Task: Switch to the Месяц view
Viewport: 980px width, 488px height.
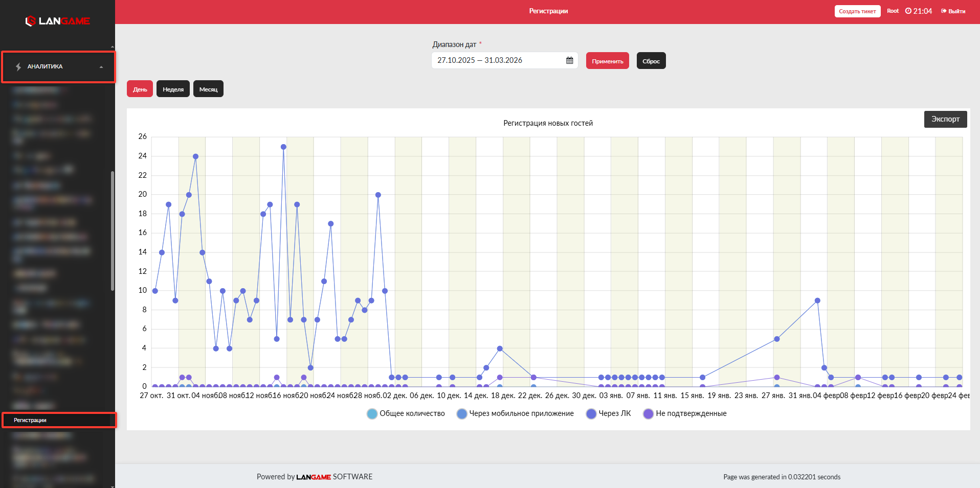Action: pyautogui.click(x=208, y=89)
